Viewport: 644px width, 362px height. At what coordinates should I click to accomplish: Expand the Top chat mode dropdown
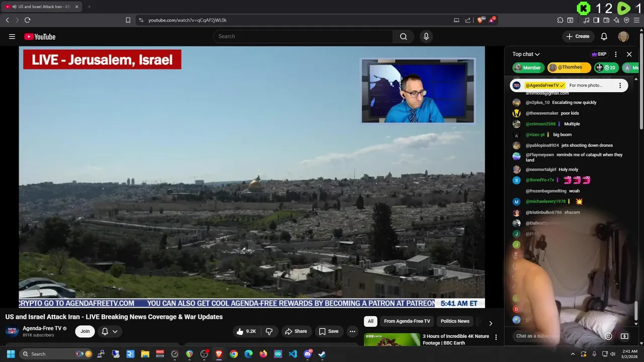click(526, 54)
